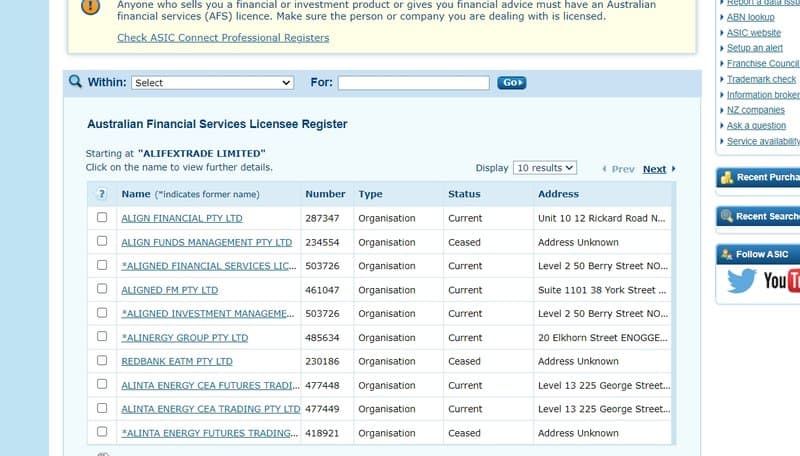Tick the ALINTA ENERGY CEA TRADING PTY LTD checkbox
This screenshot has width=800, height=456.
pos(102,408)
